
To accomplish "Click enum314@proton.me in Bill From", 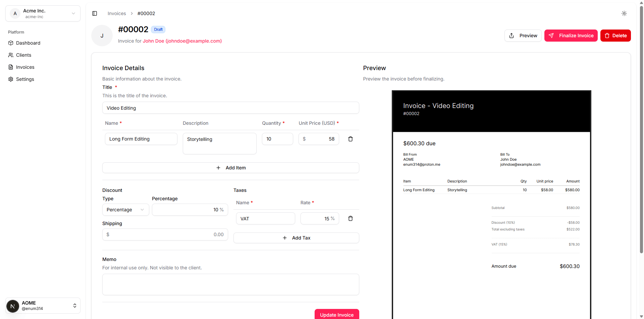I will [422, 164].
